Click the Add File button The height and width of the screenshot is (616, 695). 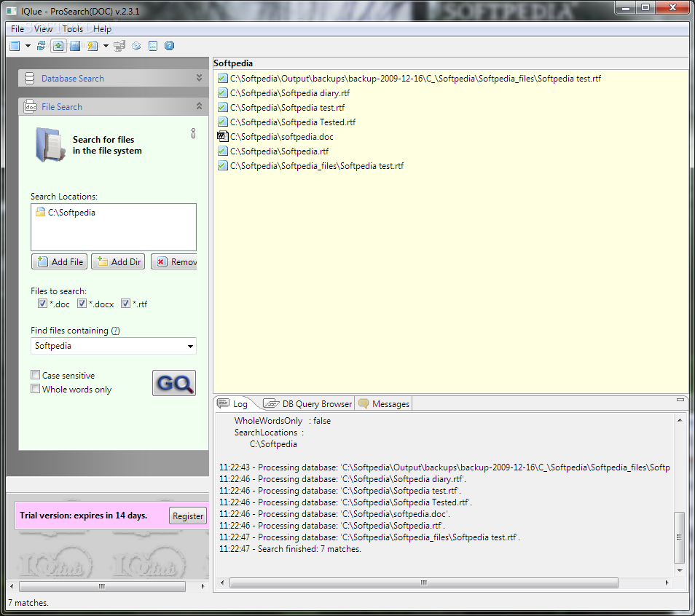coord(60,261)
